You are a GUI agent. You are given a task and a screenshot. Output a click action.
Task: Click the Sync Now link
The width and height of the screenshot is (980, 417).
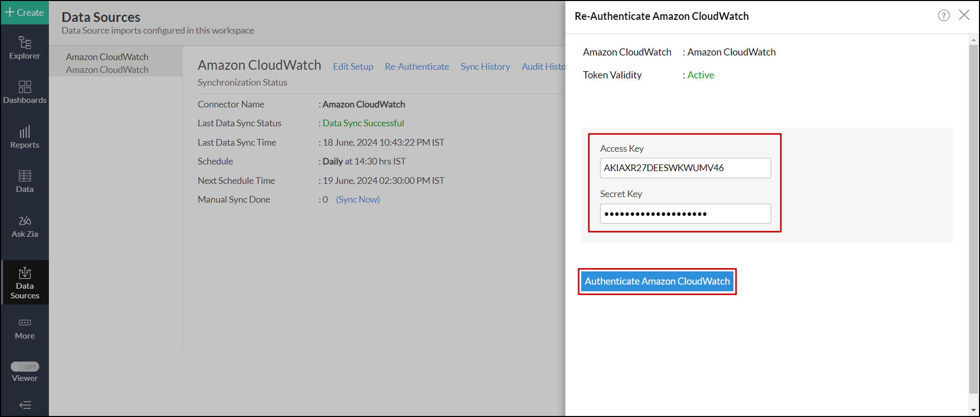(x=358, y=200)
